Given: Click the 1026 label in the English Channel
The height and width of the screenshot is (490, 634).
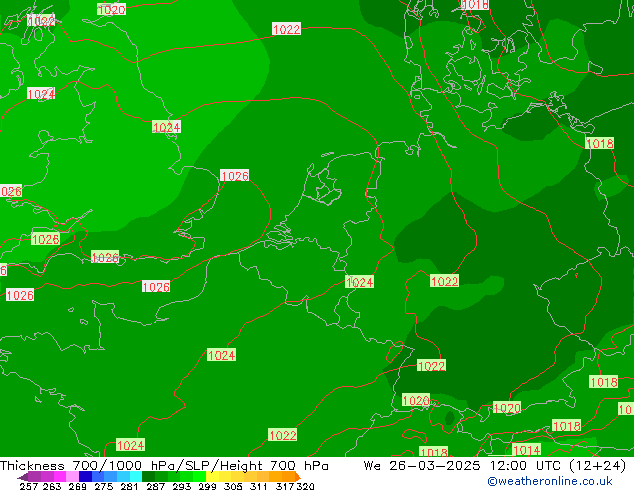Looking at the screenshot, I should click(156, 287).
